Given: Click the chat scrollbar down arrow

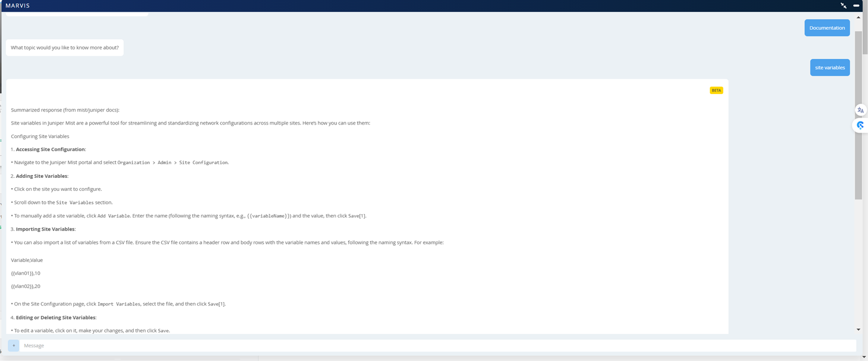Looking at the screenshot, I should point(858,329).
